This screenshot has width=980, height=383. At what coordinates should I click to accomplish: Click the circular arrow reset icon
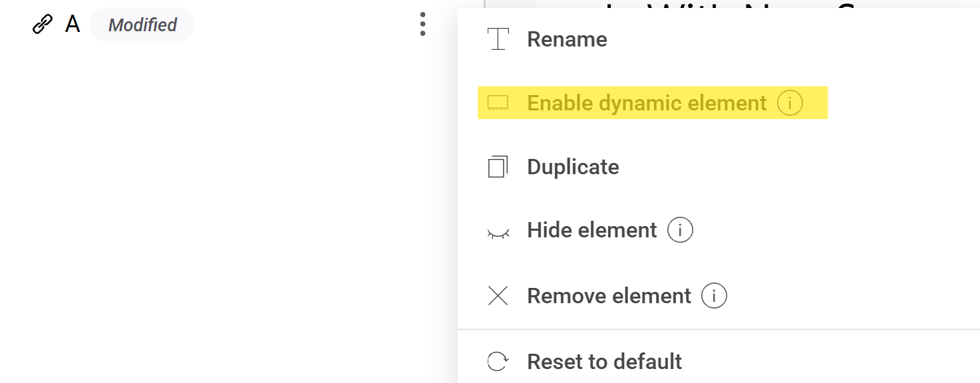(x=498, y=362)
